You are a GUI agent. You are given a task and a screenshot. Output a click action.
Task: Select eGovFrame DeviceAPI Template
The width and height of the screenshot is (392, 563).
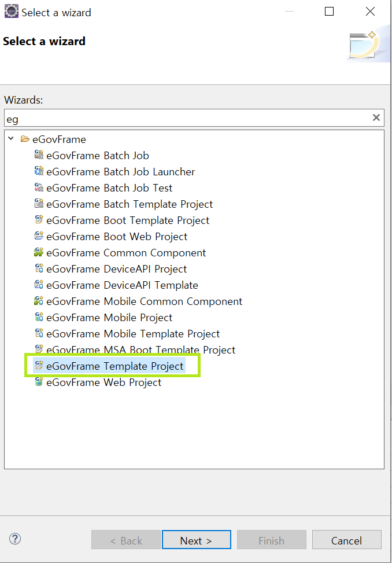click(x=123, y=285)
